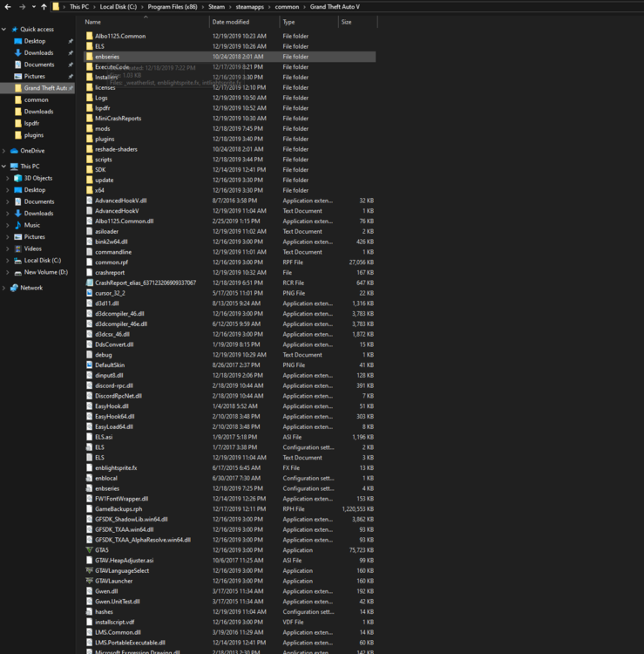Select GameBackups.rph file icon
Screen dimensions: 644x654
(89, 509)
